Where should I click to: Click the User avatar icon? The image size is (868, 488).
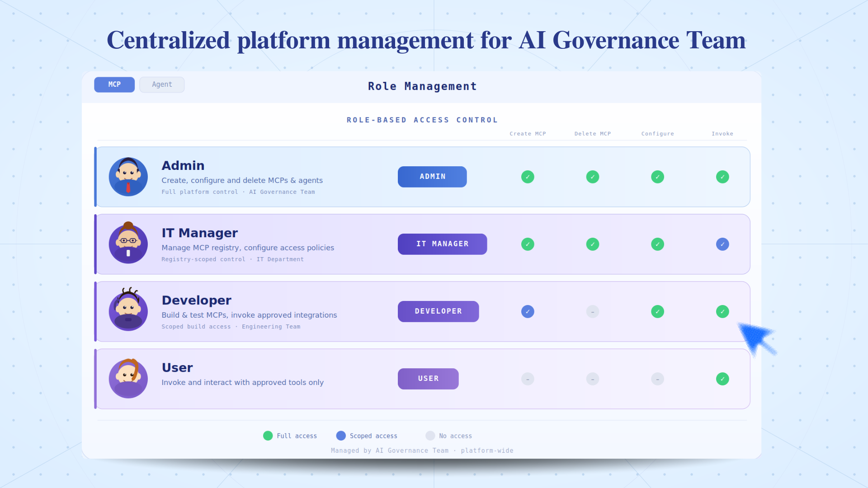click(x=128, y=378)
